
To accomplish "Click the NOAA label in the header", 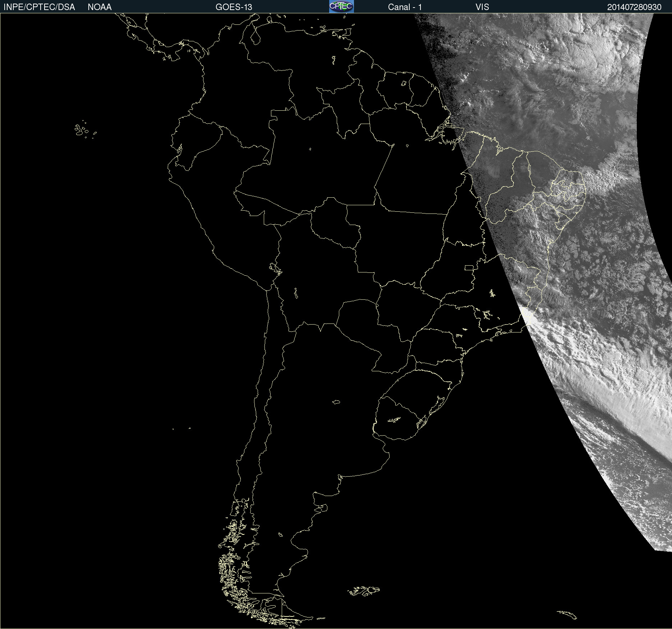I will coord(100,7).
